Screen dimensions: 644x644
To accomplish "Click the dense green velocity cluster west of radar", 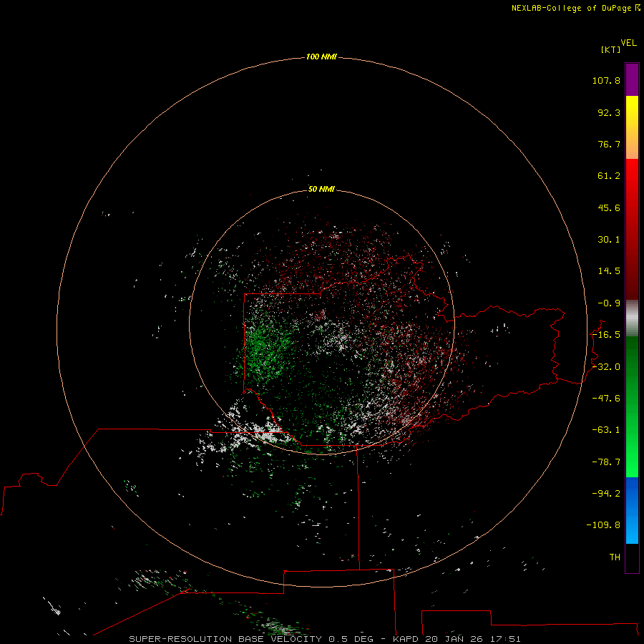I will 265,347.
